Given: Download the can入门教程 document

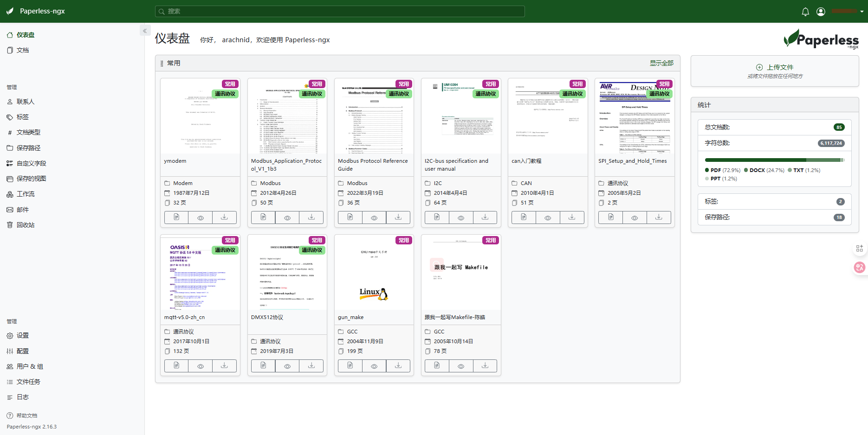Looking at the screenshot, I should click(x=572, y=217).
